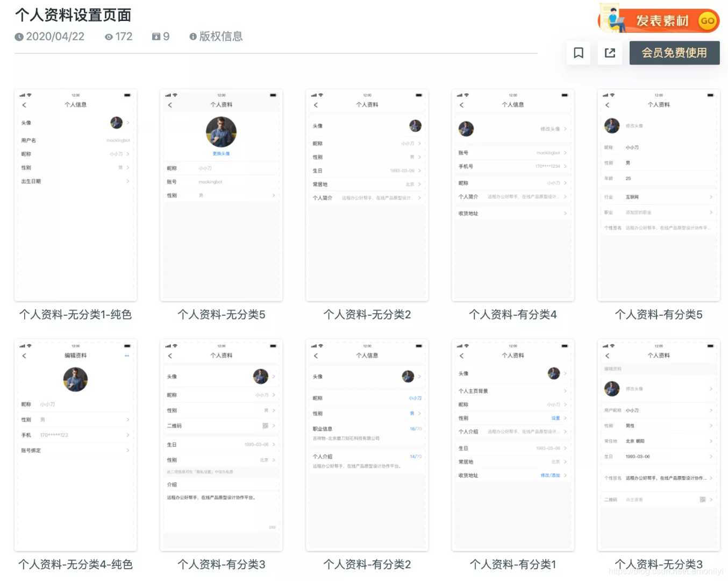728x581 pixels.
Task: Click the back arrow in 个人资料-无分类1-纯色 mockup
Action: click(x=24, y=105)
